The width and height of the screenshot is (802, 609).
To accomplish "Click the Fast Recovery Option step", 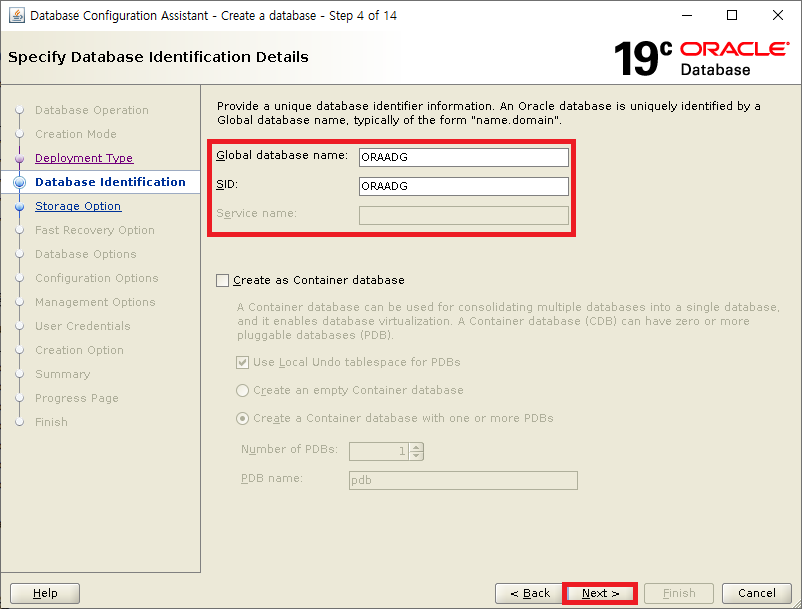I will point(95,230).
